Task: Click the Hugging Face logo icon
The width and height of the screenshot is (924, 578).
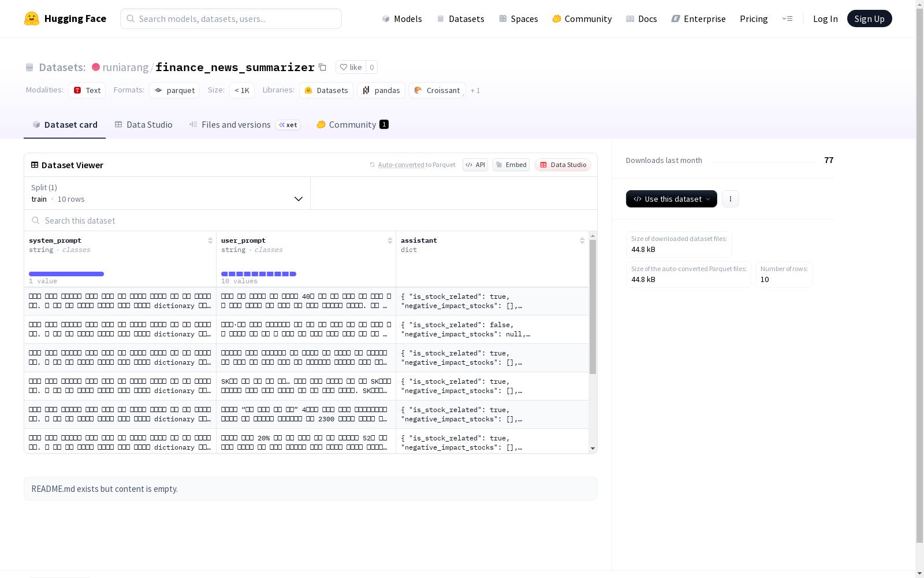Action: 32,18
